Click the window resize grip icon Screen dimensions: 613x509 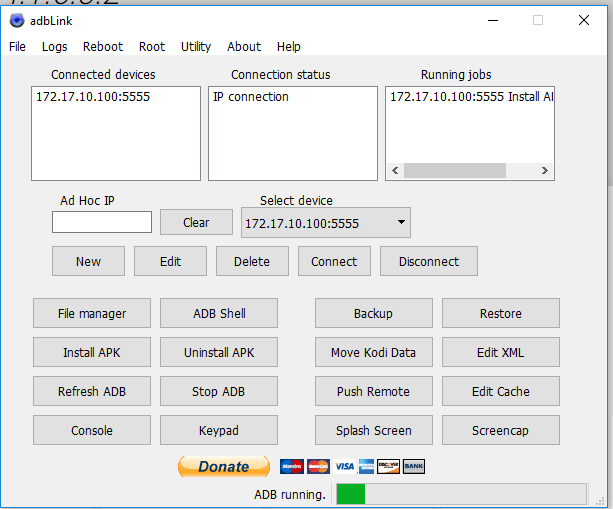click(x=600, y=501)
